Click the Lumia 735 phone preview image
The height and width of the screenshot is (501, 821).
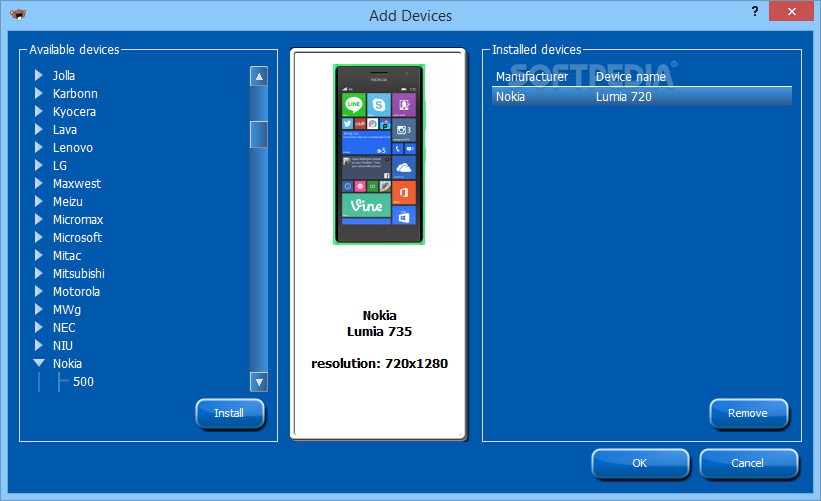pyautogui.click(x=379, y=154)
